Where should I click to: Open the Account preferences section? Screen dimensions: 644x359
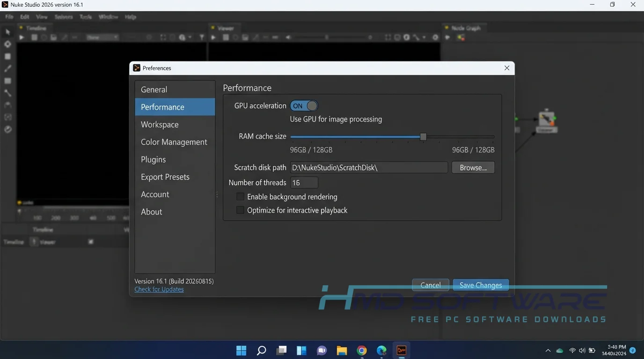pyautogui.click(x=175, y=194)
